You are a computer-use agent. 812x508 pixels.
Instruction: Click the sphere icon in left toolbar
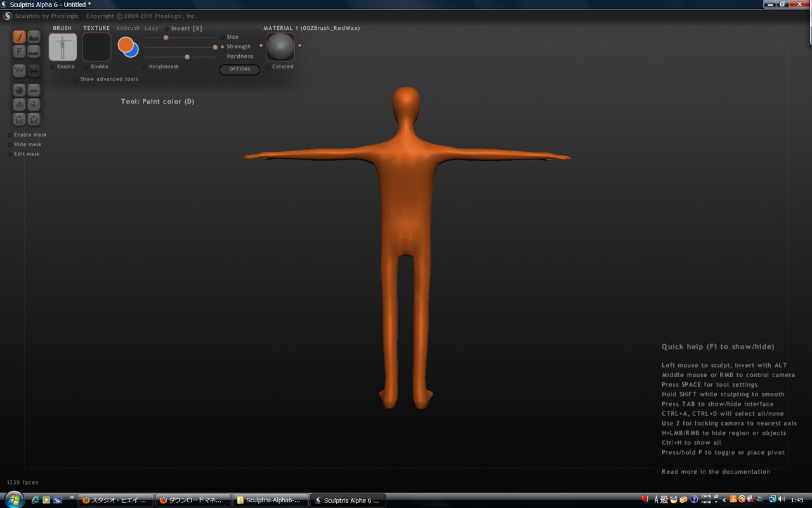(19, 90)
